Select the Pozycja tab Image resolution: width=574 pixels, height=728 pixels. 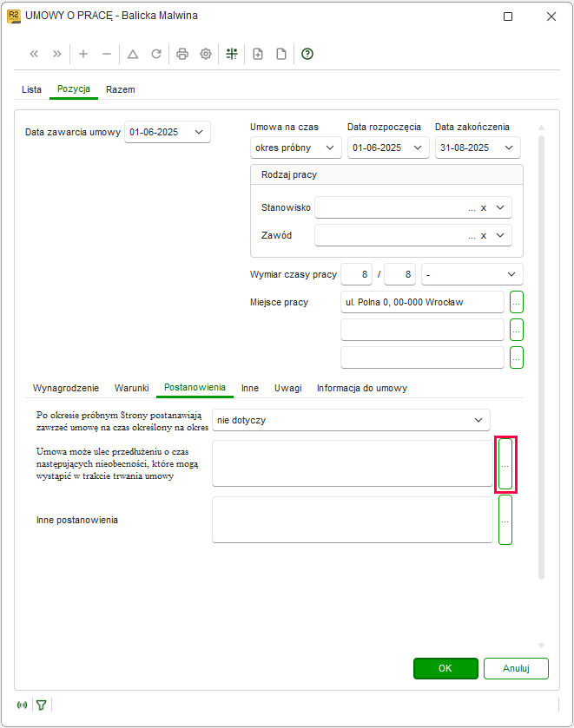[74, 89]
